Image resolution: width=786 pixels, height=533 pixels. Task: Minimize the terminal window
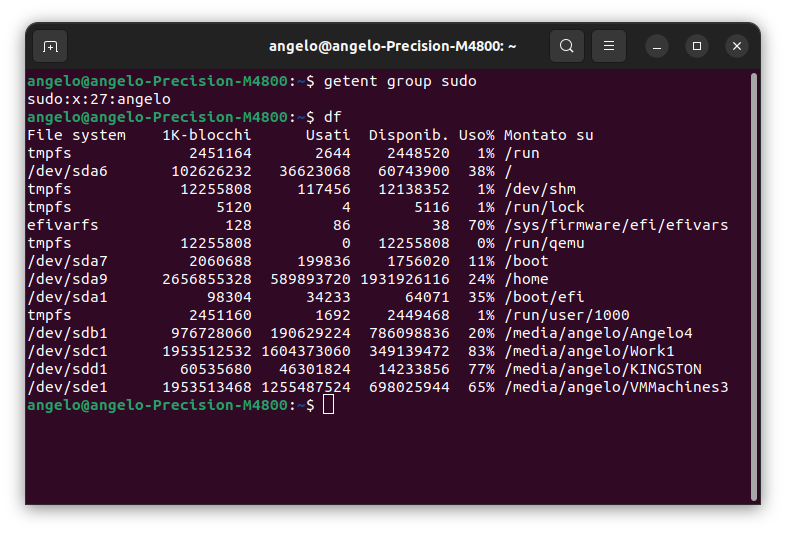coord(657,47)
